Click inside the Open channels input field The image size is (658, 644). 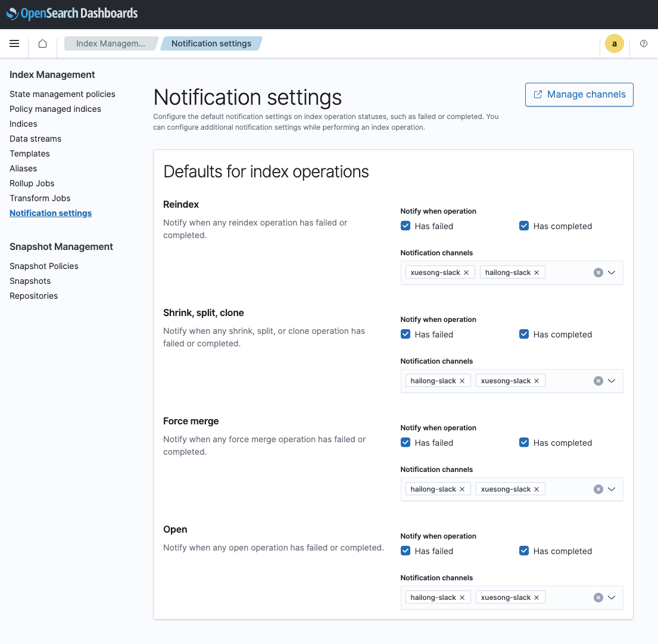pos(569,598)
